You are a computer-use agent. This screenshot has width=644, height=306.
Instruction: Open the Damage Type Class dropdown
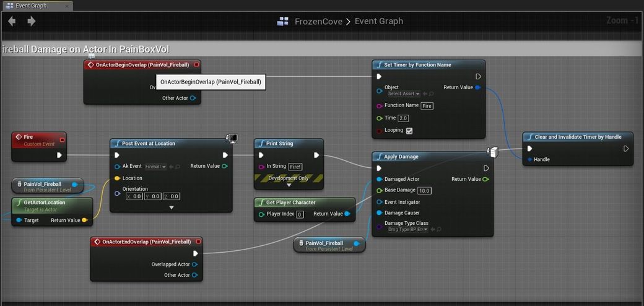408,229
